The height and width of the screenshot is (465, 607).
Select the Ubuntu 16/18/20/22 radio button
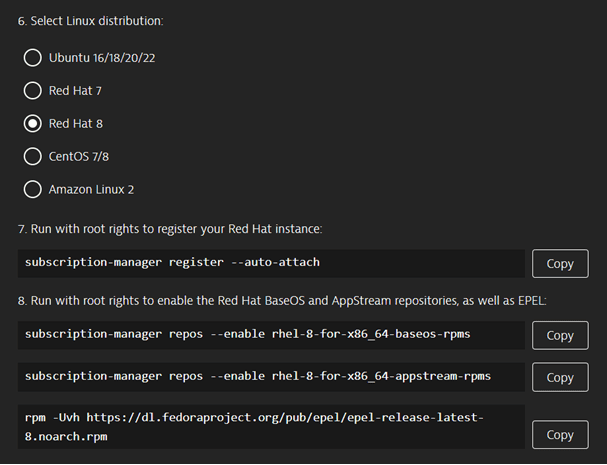[x=33, y=58]
